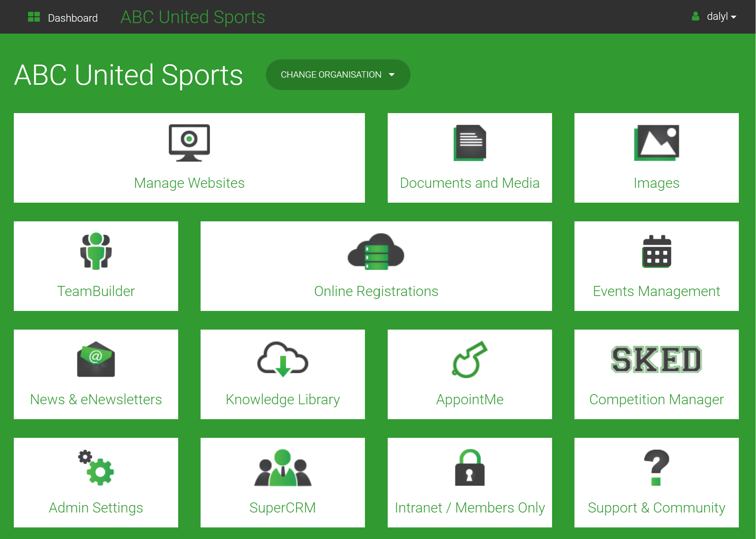This screenshot has width=756, height=539.
Task: Go to the Admin Settings link
Action: (x=96, y=508)
